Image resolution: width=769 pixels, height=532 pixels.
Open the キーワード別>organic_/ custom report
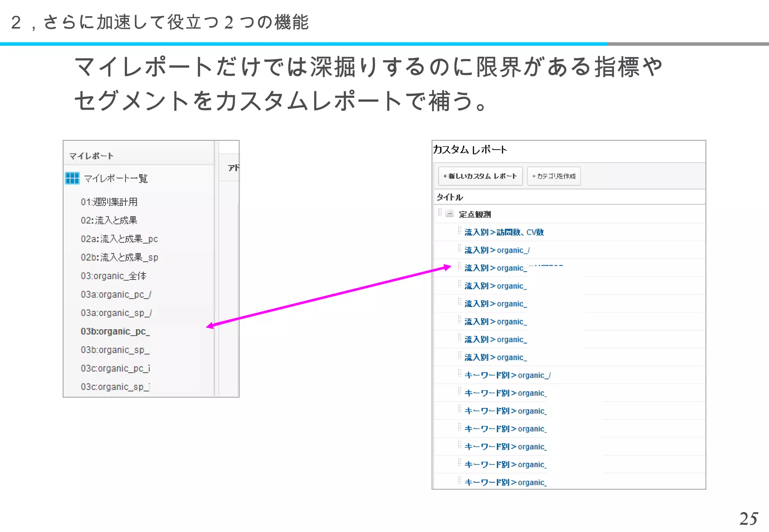(508, 375)
